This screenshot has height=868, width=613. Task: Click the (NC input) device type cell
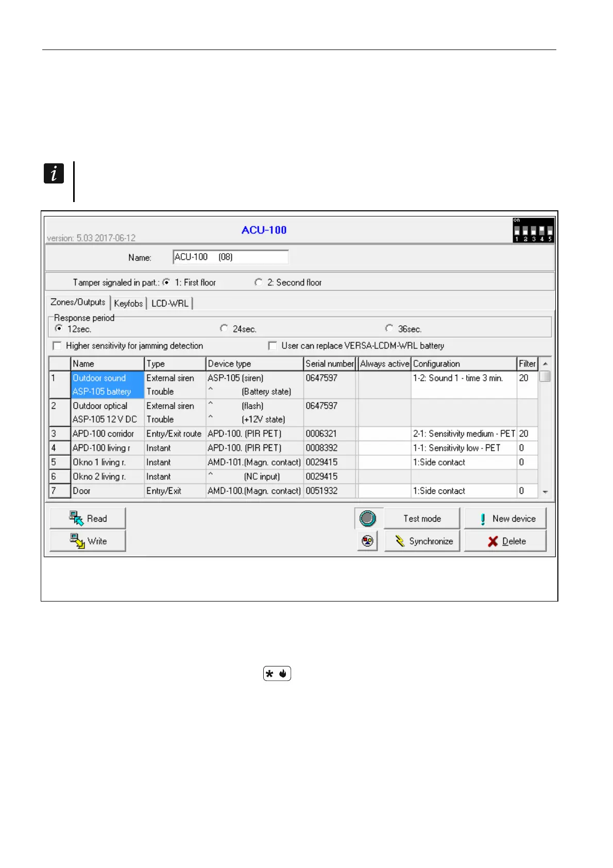[254, 477]
